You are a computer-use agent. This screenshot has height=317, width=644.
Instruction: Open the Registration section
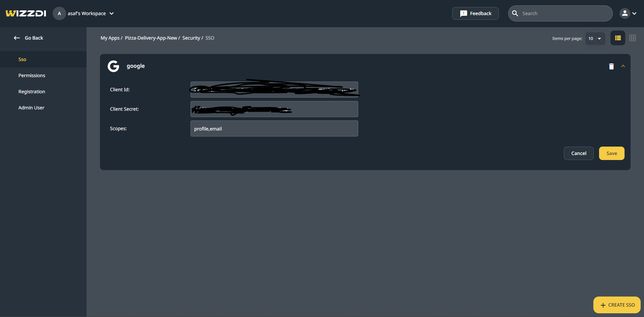coord(32,92)
